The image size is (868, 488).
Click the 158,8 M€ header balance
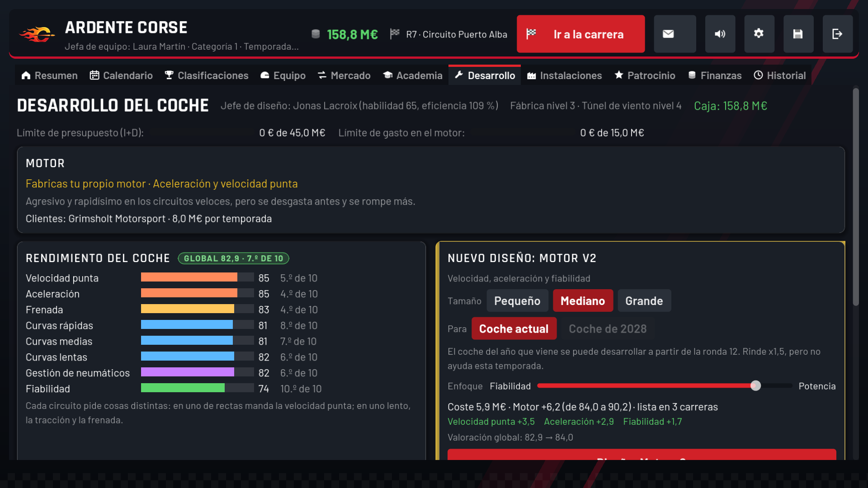pyautogui.click(x=352, y=34)
